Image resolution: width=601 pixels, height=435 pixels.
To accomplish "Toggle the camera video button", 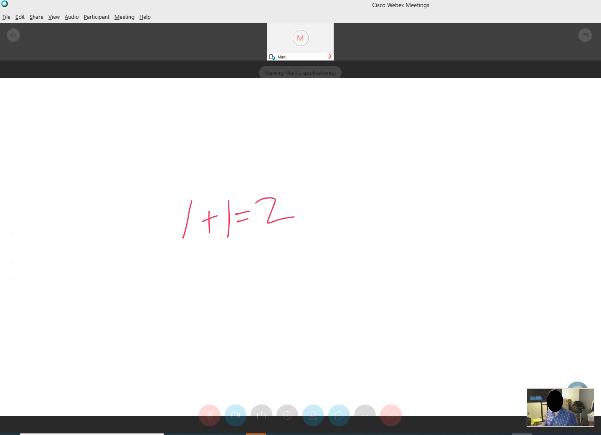I will pos(236,414).
